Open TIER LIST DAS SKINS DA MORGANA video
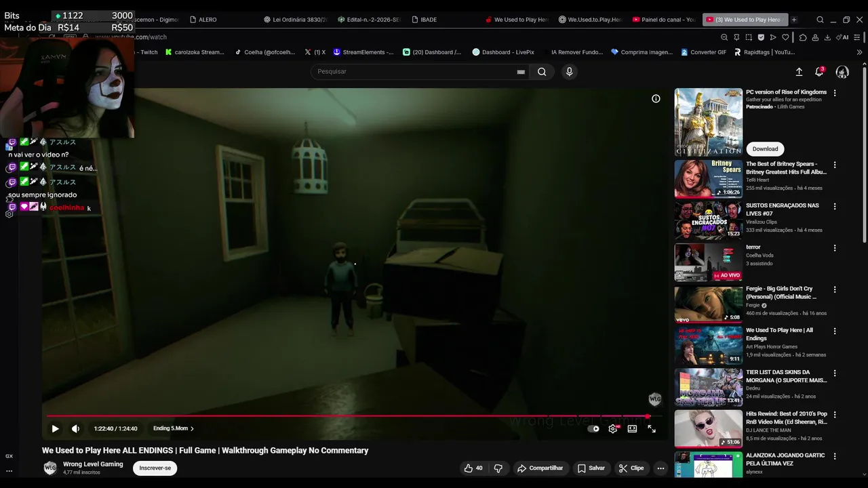The image size is (868, 488). click(709, 387)
